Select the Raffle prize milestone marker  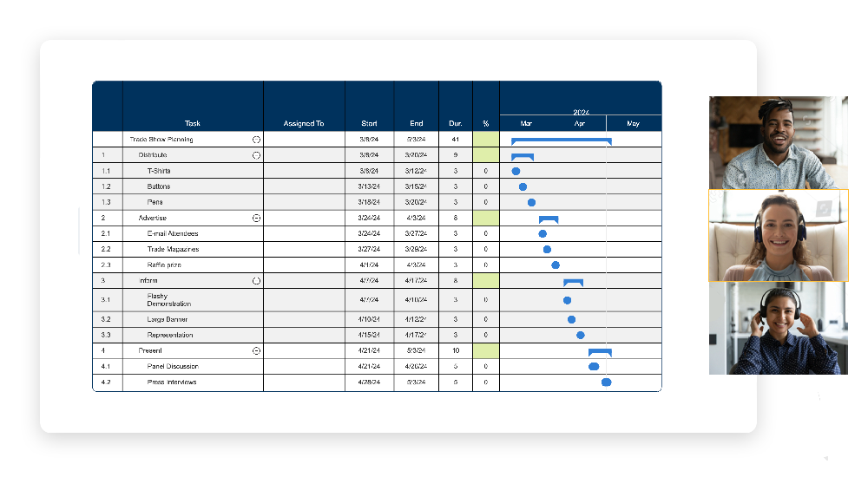556,265
